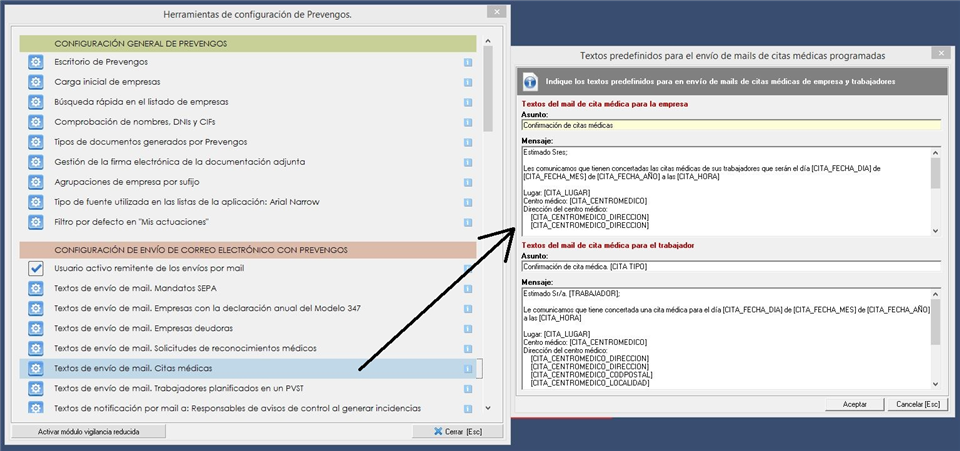Close Herramientas de configuración de Prevengos window
Image resolution: width=960 pixels, height=451 pixels.
(x=497, y=12)
